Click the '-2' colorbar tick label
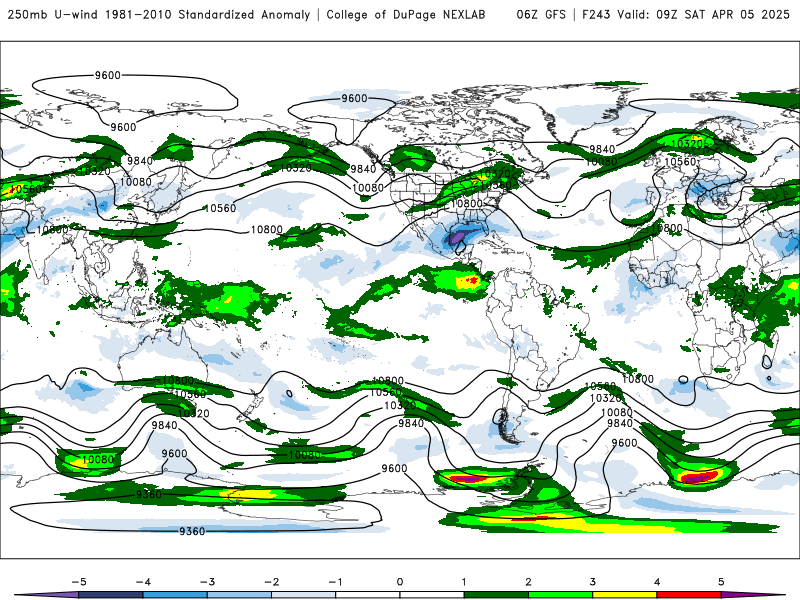The image size is (800, 600). coord(271,582)
